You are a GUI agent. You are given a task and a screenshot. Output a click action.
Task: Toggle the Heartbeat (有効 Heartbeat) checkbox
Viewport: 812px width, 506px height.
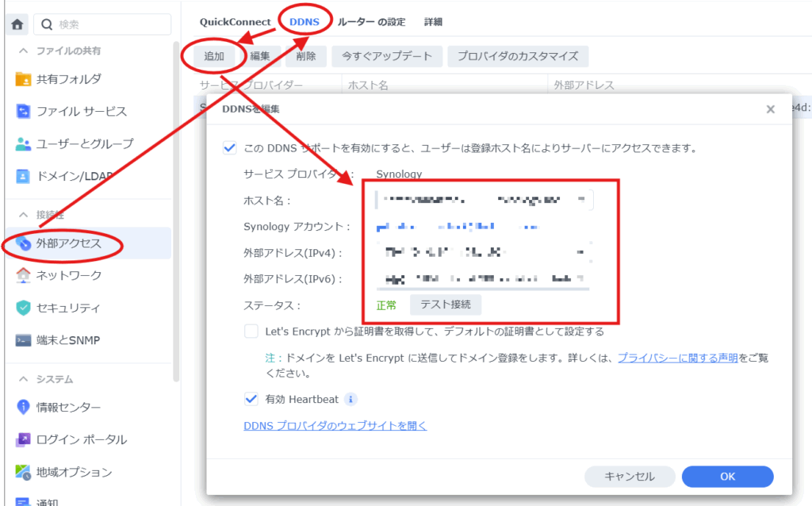(251, 399)
